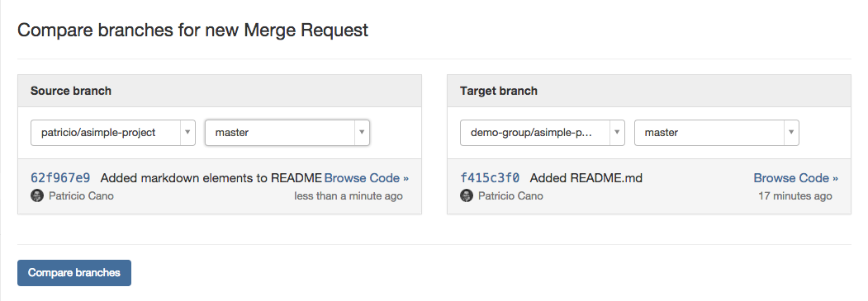
Task: Browse Code for the source branch commit
Action: pyautogui.click(x=367, y=178)
